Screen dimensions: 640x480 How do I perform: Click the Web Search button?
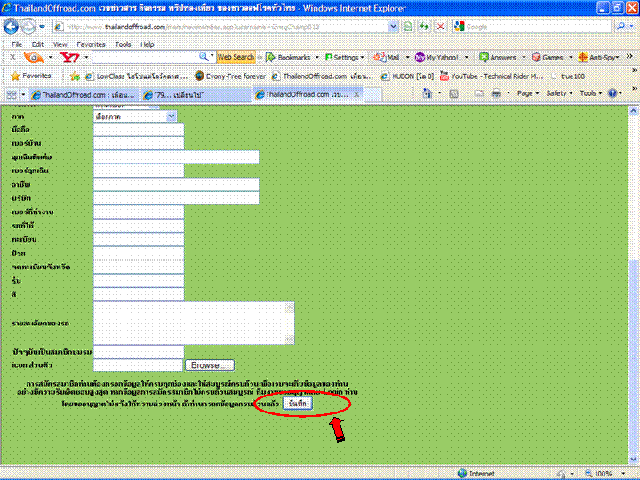point(236,58)
